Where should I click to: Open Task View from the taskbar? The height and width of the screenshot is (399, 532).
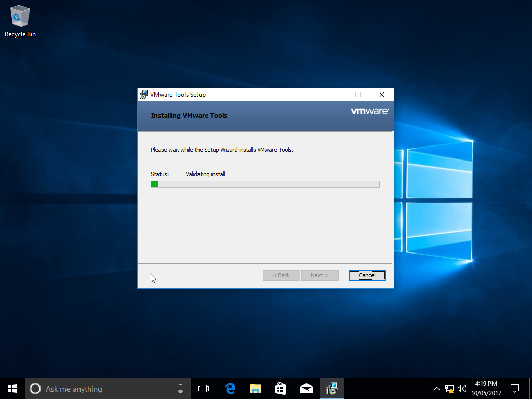point(204,389)
